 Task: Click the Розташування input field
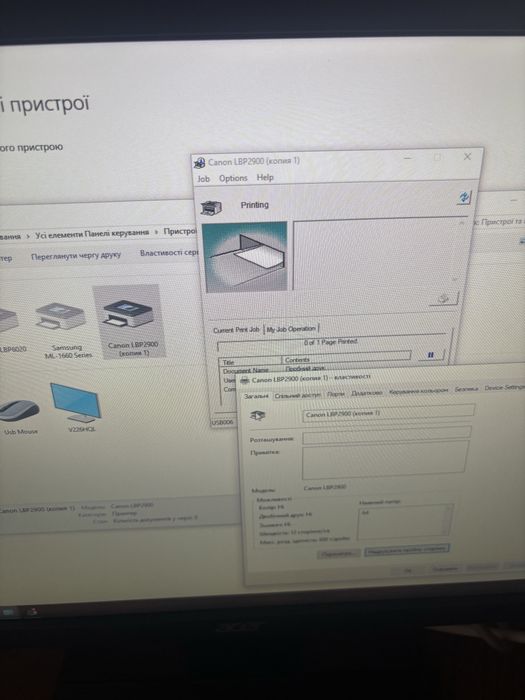[x=387, y=434]
